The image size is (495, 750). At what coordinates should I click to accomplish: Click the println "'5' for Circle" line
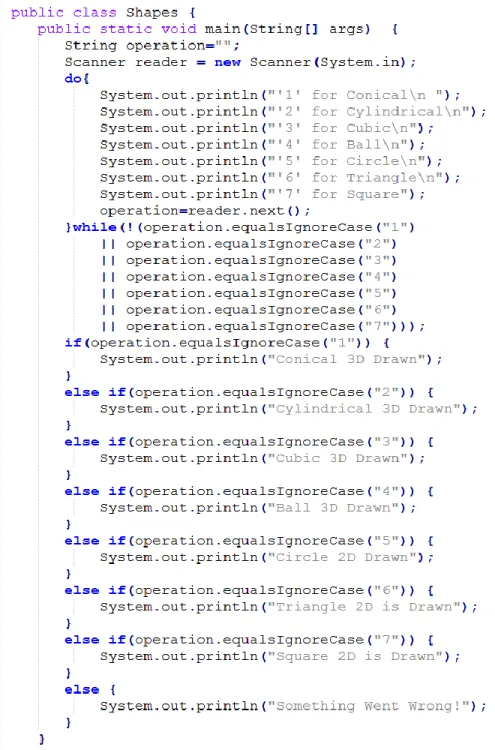click(271, 161)
